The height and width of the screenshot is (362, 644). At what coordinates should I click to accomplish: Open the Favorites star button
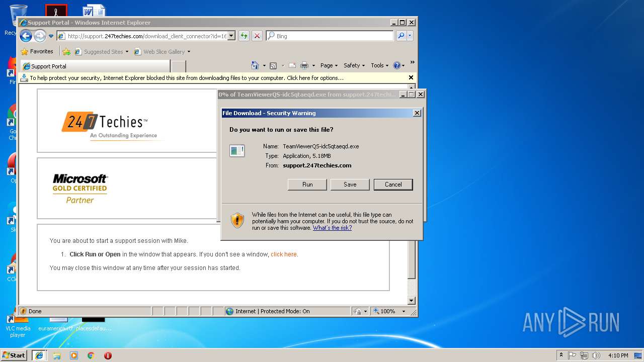[x=37, y=51]
